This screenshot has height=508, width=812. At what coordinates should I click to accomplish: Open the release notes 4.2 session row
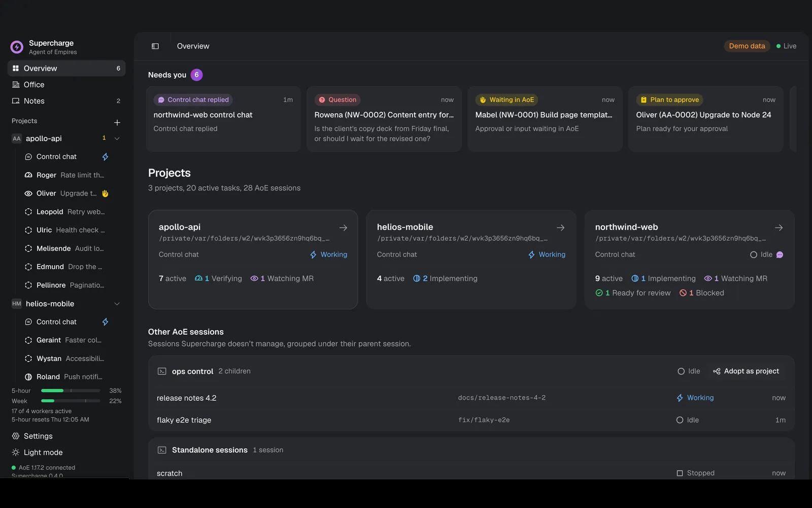pyautogui.click(x=471, y=398)
